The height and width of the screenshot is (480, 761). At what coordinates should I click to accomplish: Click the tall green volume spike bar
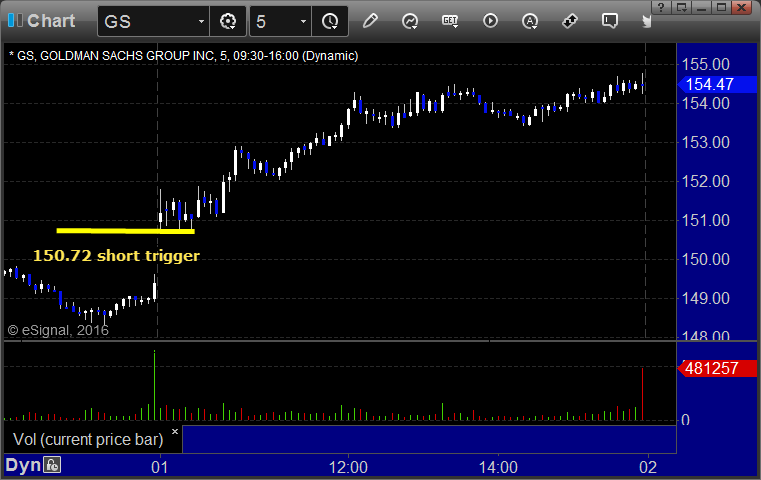pyautogui.click(x=154, y=385)
